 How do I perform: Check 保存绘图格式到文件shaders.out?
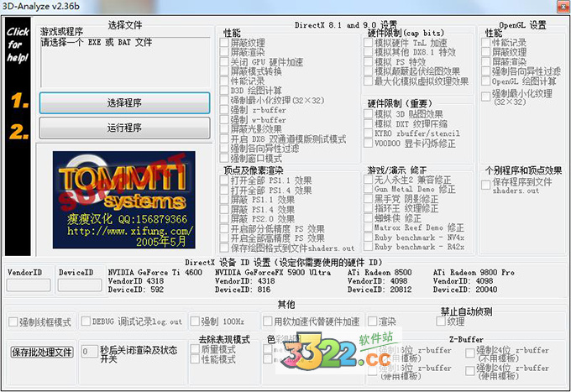point(224,248)
